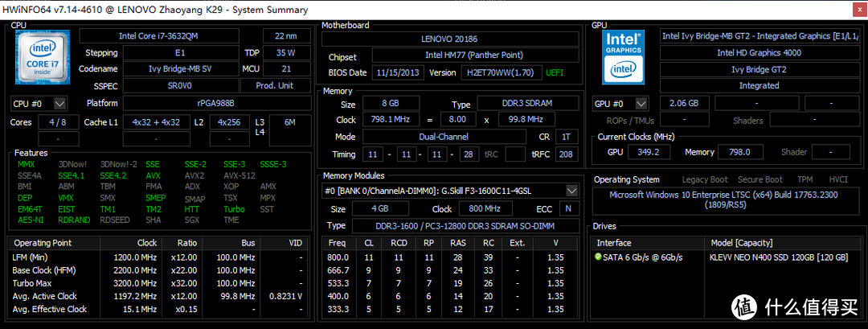Screen dimensions: 868x329
Task: Select the Codename field Ivy Bridge-MB SV
Action: pyautogui.click(x=180, y=69)
